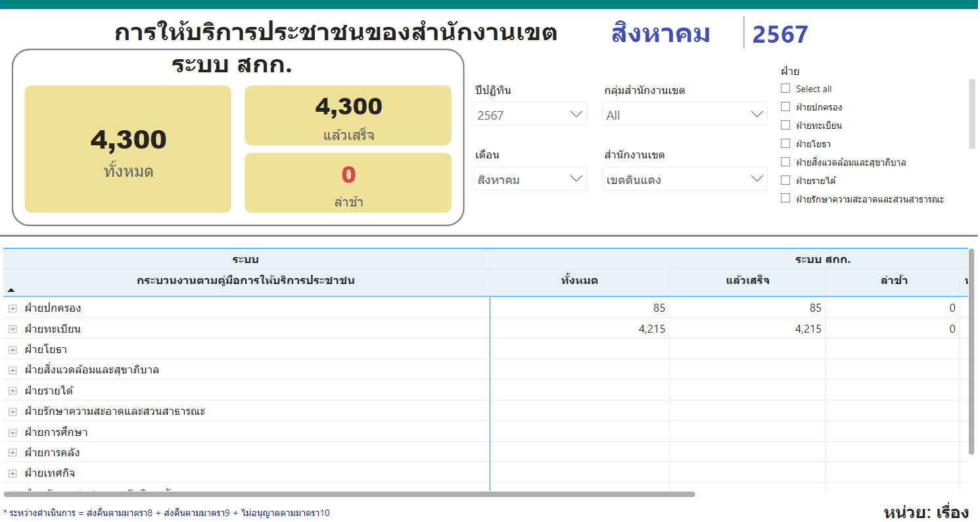Click the horizontal scrollbar under the table
This screenshot has height=522, width=980.
tap(349, 494)
